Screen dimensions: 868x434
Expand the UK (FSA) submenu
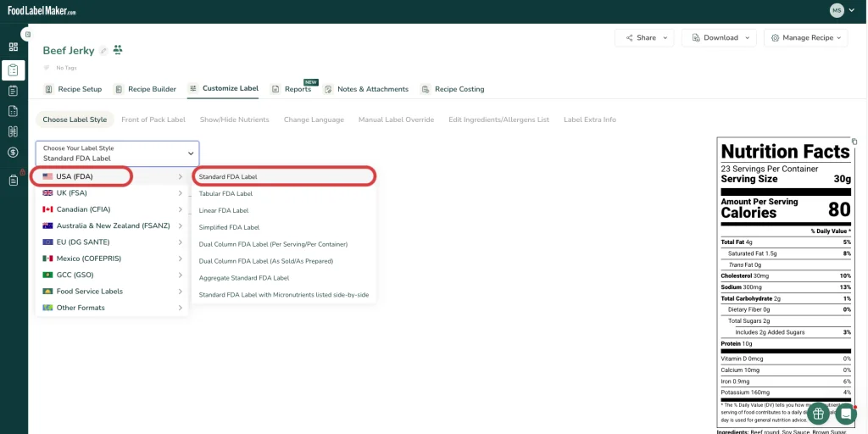[112, 193]
